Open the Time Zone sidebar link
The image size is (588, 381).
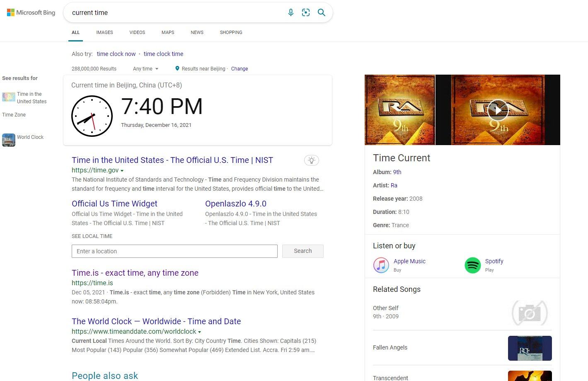click(x=14, y=115)
